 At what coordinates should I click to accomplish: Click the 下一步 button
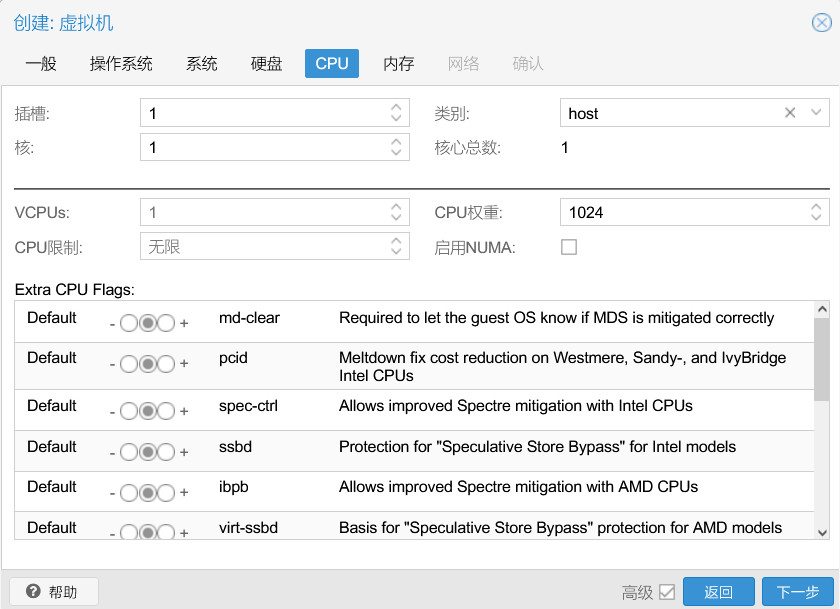click(797, 592)
